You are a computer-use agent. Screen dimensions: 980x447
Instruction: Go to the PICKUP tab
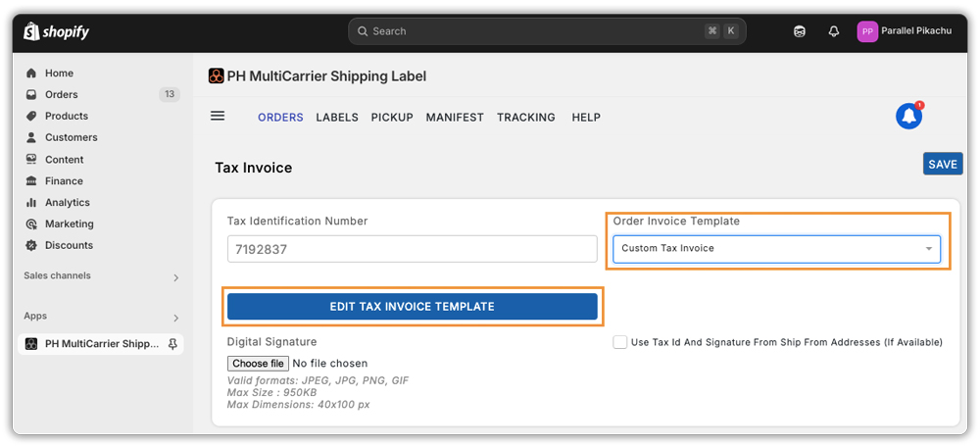(x=392, y=117)
